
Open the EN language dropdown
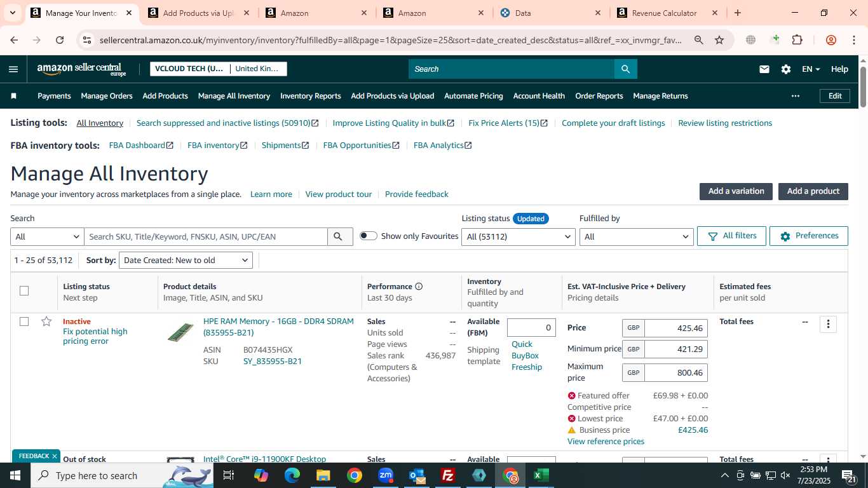(811, 69)
